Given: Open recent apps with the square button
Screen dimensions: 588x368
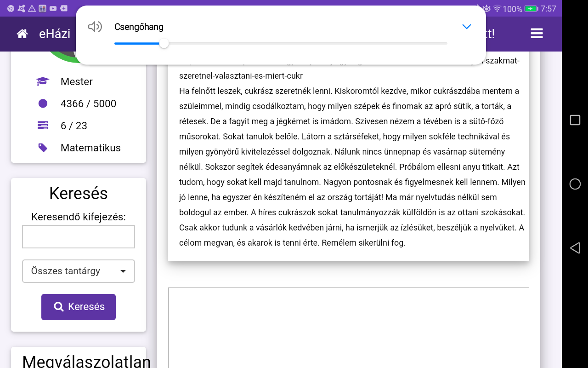Looking at the screenshot, I should click(x=575, y=120).
